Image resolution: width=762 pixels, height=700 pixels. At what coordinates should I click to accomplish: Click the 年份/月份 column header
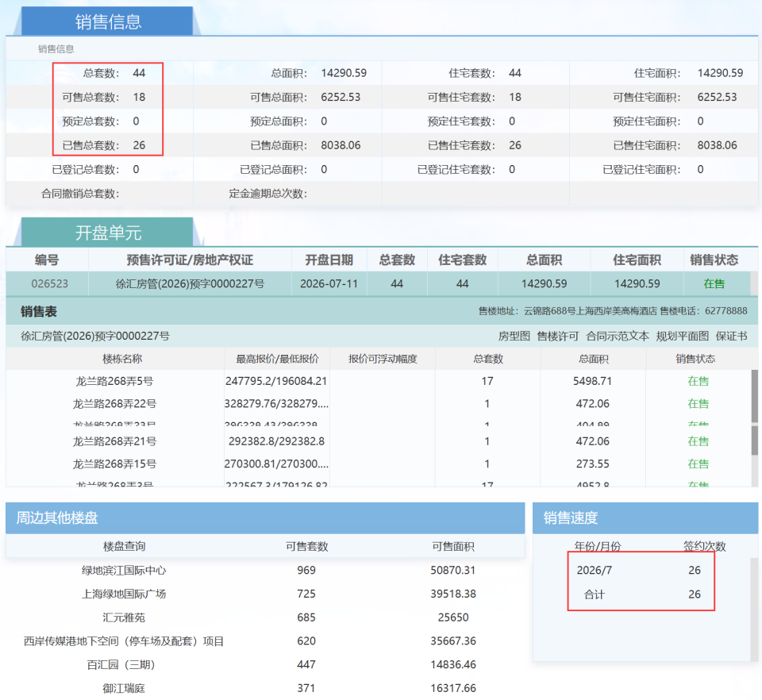(597, 547)
